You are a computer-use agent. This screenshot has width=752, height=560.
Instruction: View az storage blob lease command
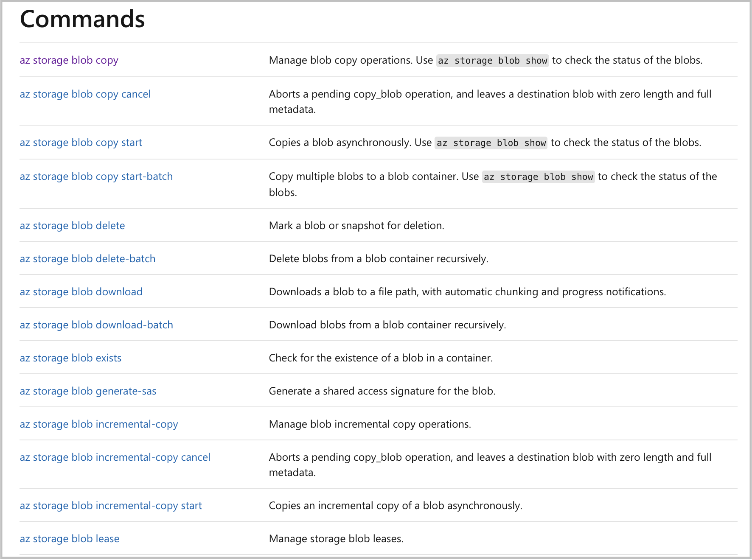tap(70, 539)
